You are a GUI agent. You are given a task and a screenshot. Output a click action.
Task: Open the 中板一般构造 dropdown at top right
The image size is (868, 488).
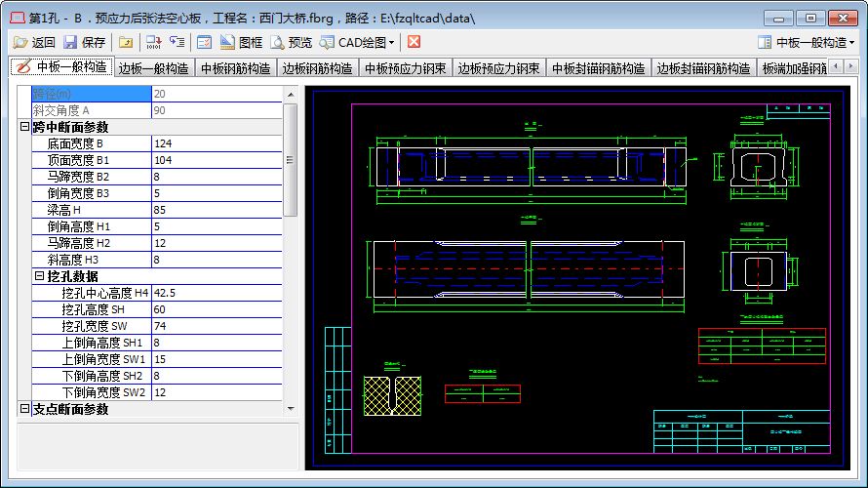coord(807,42)
